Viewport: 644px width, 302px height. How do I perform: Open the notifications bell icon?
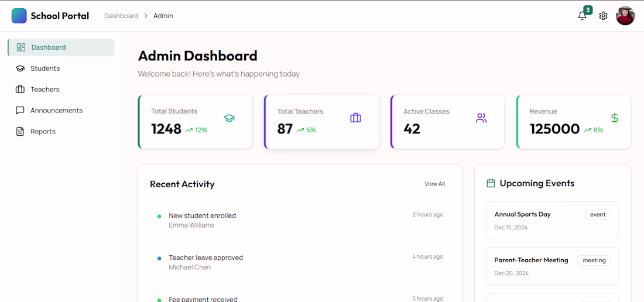coord(582,16)
